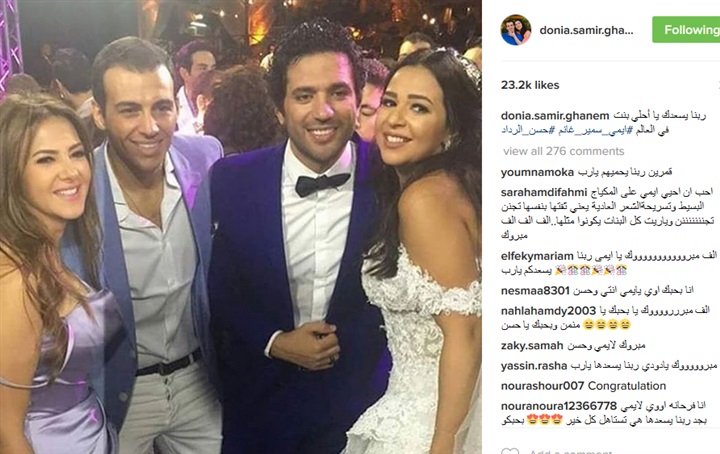
Task: Toggle the green Following button
Action: point(686,30)
